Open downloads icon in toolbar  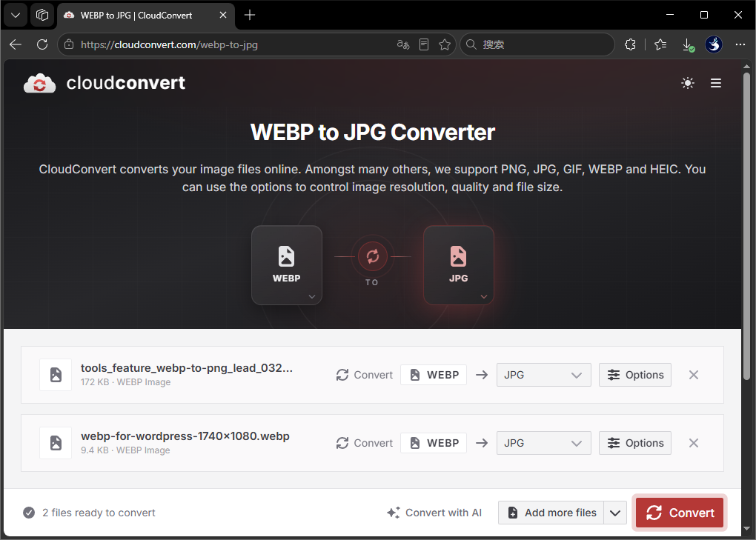coord(688,44)
